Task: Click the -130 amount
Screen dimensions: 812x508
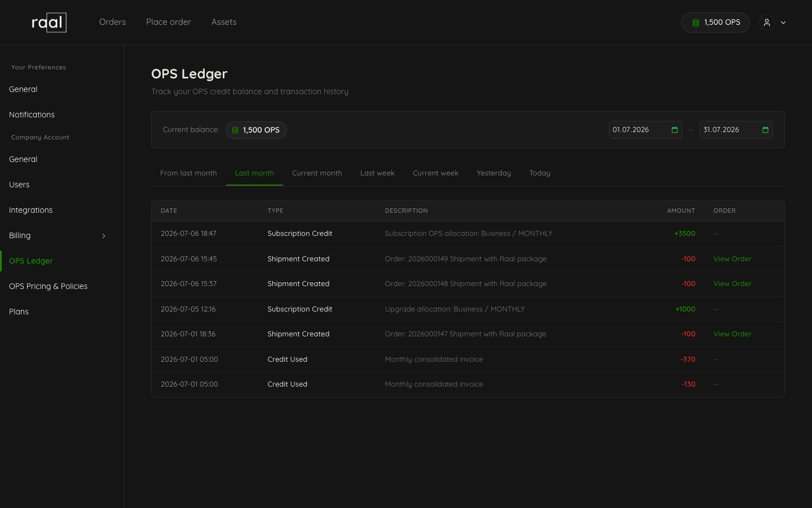Action: pos(689,384)
